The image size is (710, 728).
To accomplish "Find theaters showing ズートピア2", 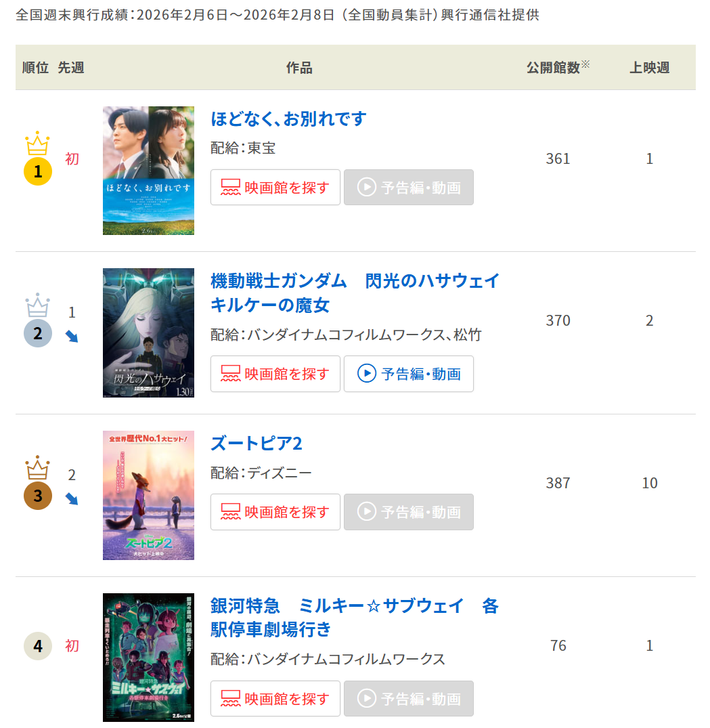I will tap(275, 512).
